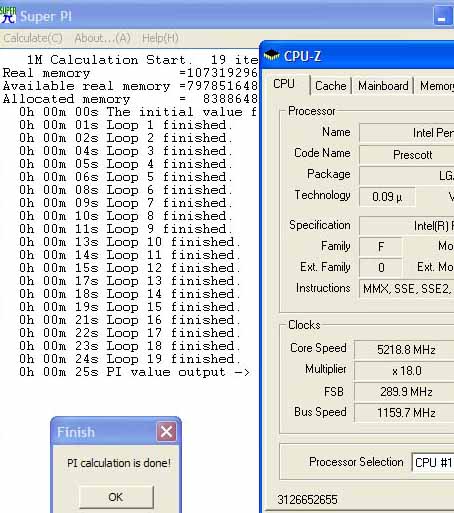
Task: Click the 'Allocated memory' line
Action: pos(130,99)
